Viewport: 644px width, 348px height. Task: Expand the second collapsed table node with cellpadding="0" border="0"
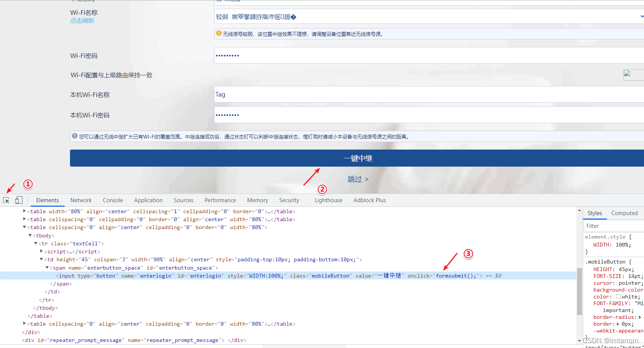(x=24, y=219)
